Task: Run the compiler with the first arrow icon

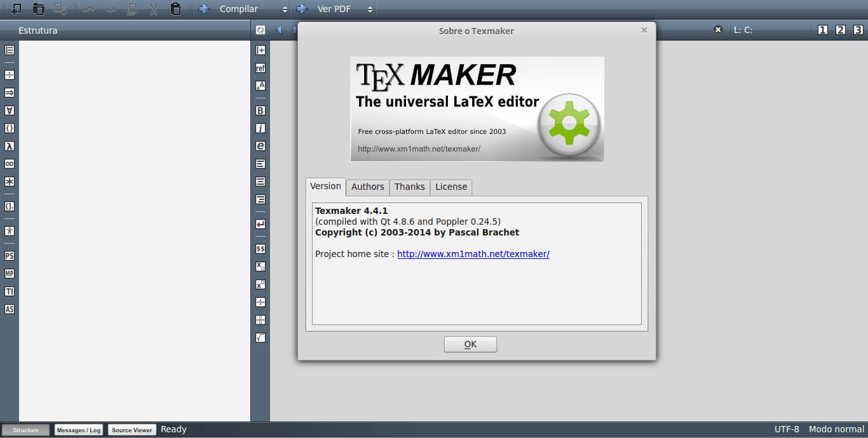Action: tap(203, 9)
